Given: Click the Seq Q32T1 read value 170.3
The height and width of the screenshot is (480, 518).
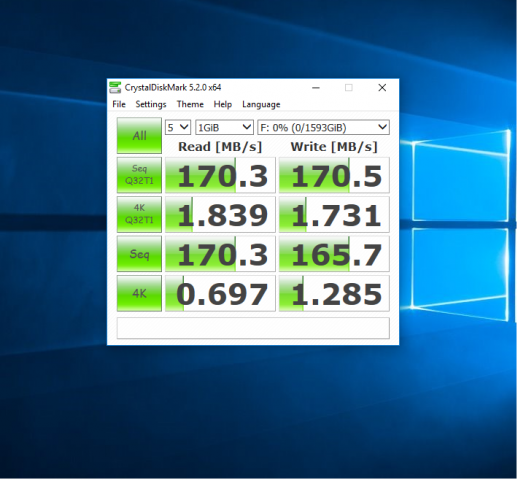Looking at the screenshot, I should pyautogui.click(x=220, y=175).
